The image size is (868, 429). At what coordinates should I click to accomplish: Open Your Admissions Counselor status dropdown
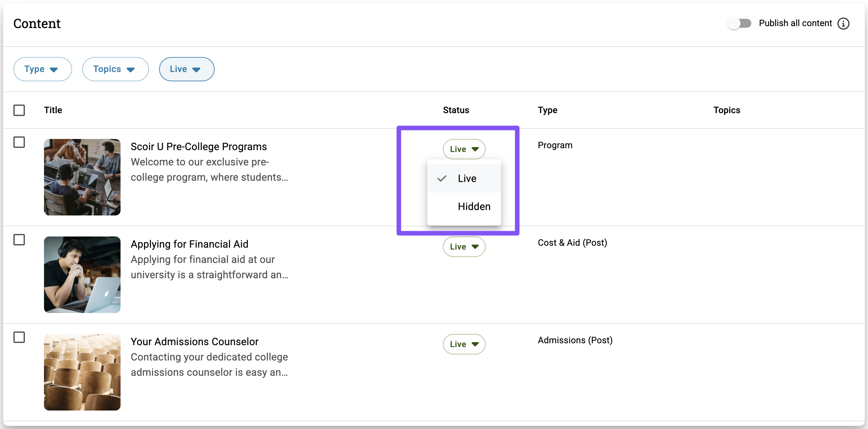coord(464,344)
